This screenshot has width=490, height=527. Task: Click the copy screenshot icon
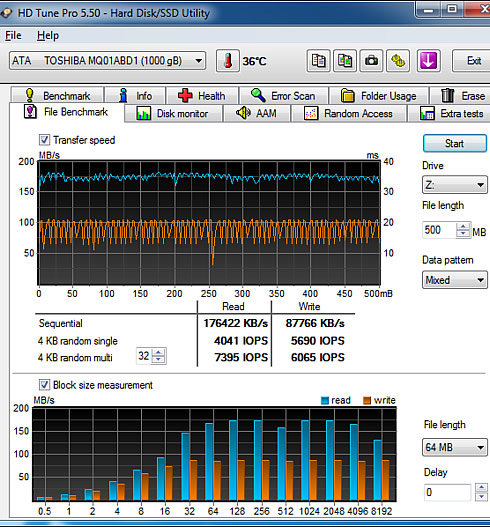click(x=345, y=61)
